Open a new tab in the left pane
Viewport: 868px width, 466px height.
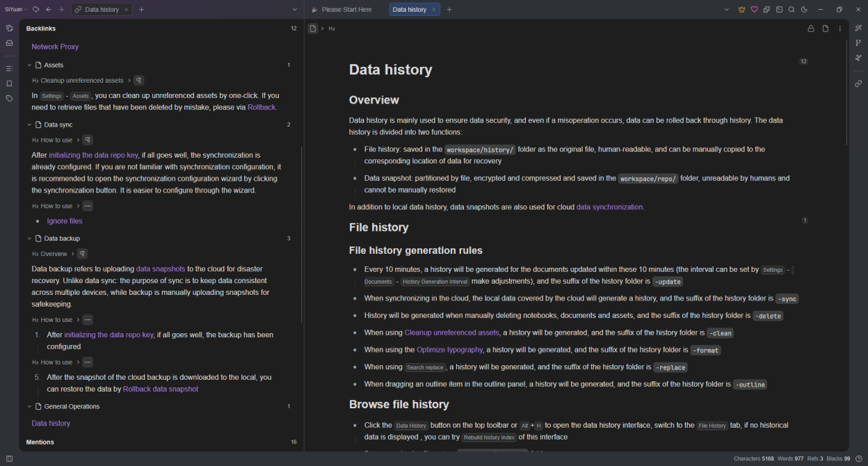pyautogui.click(x=141, y=10)
